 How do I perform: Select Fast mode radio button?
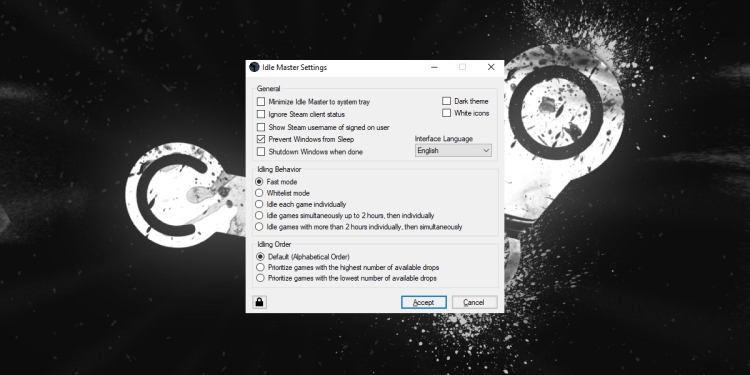(259, 182)
